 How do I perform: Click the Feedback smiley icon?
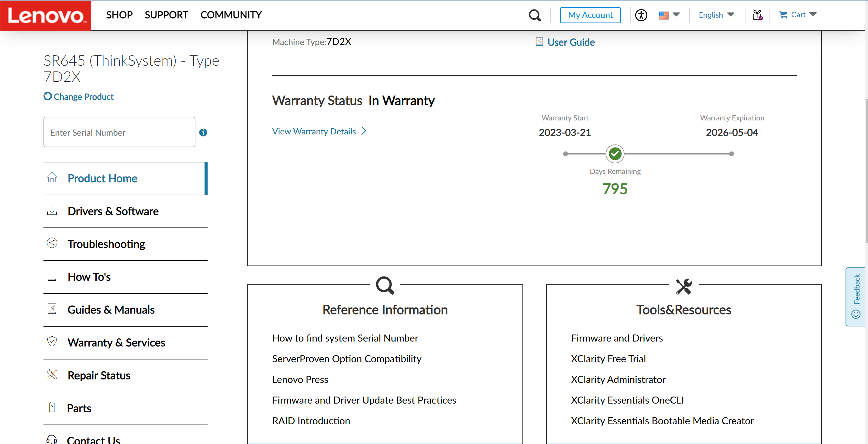tap(856, 314)
